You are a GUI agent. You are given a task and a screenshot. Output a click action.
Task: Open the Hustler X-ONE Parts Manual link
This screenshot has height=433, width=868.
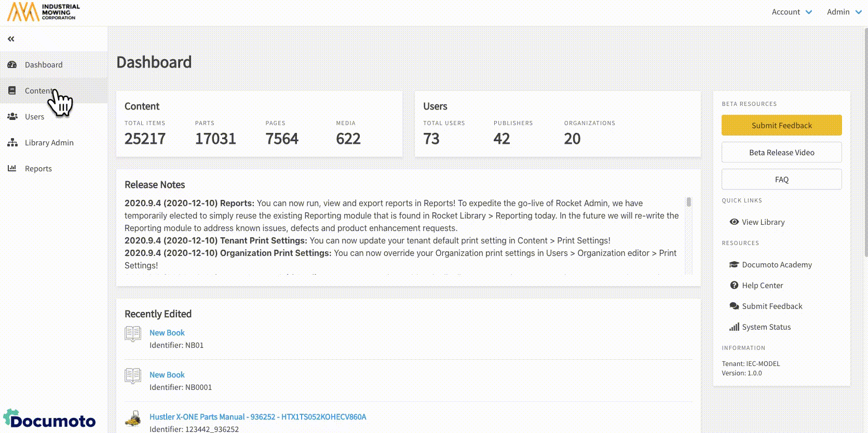(x=257, y=417)
